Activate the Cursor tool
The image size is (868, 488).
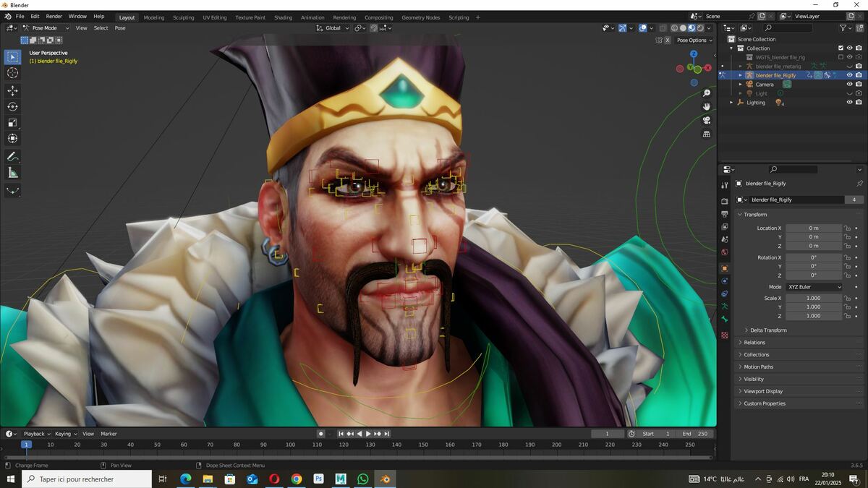tap(13, 73)
